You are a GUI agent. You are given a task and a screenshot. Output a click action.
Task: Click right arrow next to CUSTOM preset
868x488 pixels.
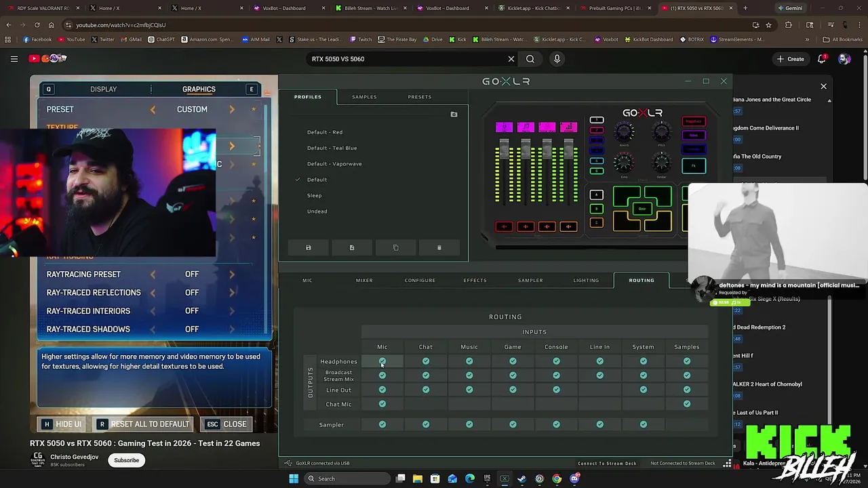(x=232, y=109)
